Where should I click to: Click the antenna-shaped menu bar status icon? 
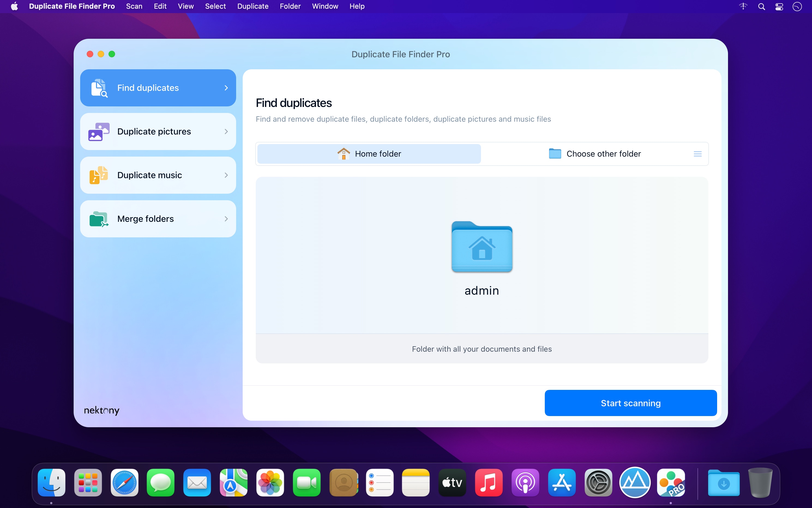743,6
